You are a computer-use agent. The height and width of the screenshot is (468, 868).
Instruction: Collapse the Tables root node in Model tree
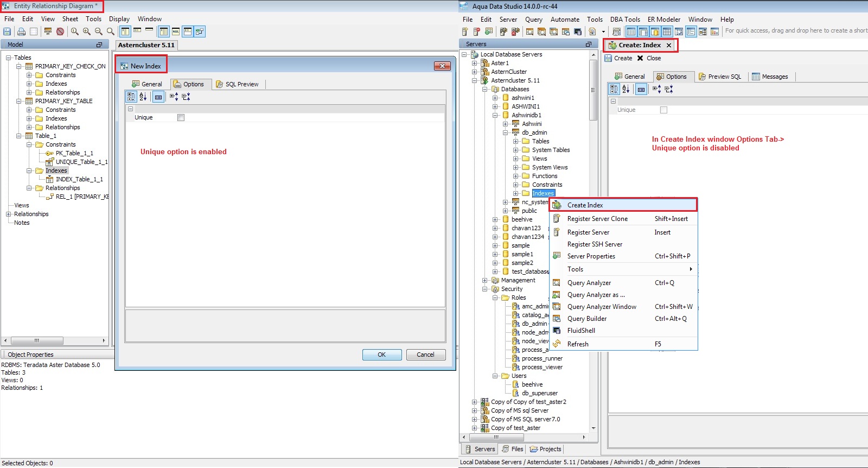coord(9,58)
